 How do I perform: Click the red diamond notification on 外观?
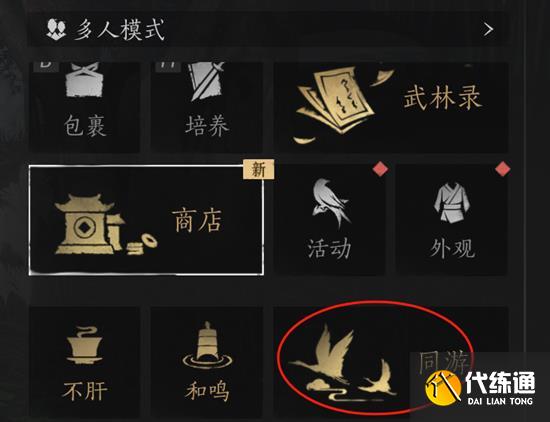(x=503, y=169)
